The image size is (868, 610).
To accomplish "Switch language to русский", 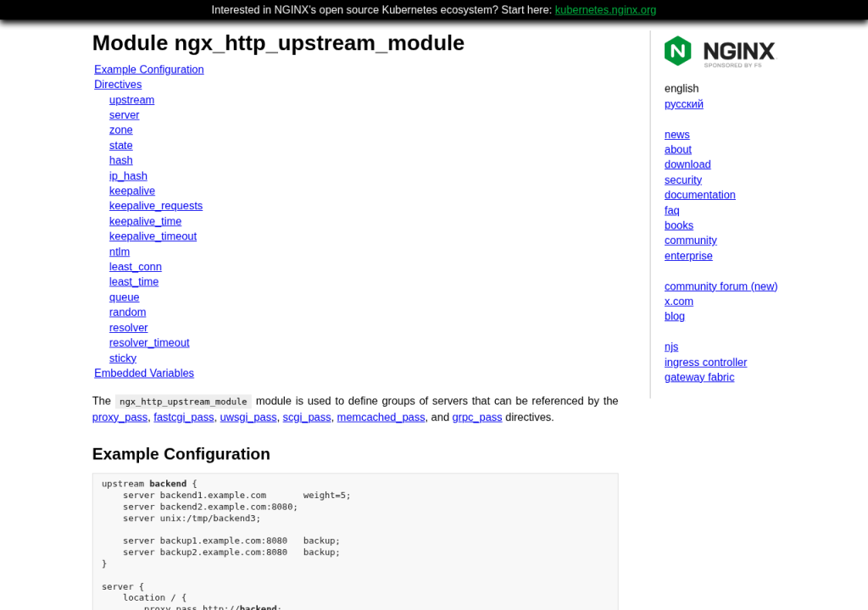I will pos(684,103).
